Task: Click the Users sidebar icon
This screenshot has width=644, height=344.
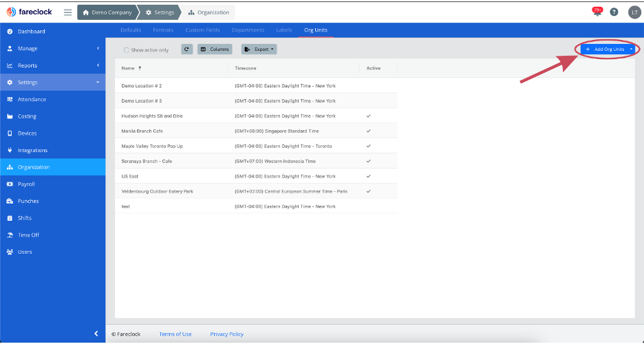Action: [10, 252]
